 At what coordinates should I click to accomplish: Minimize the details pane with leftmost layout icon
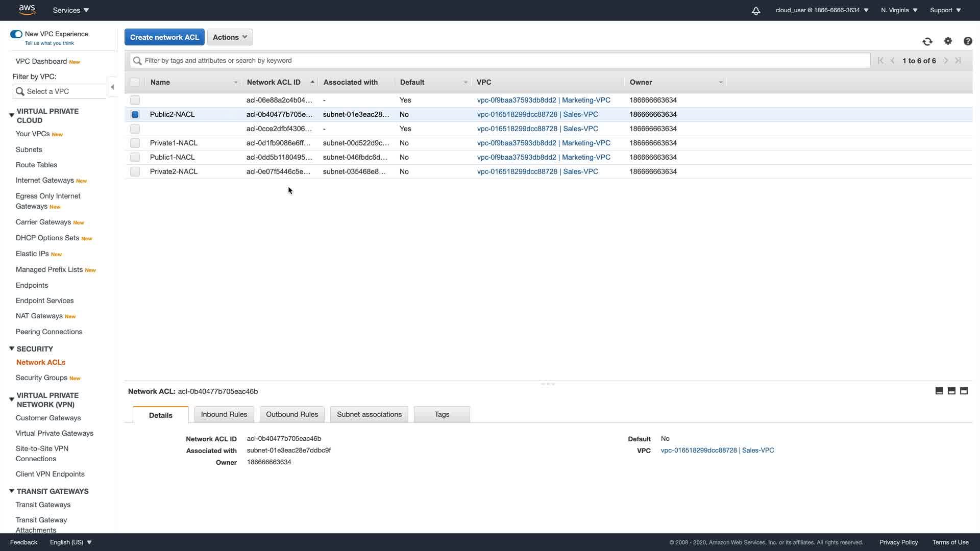[x=939, y=391]
